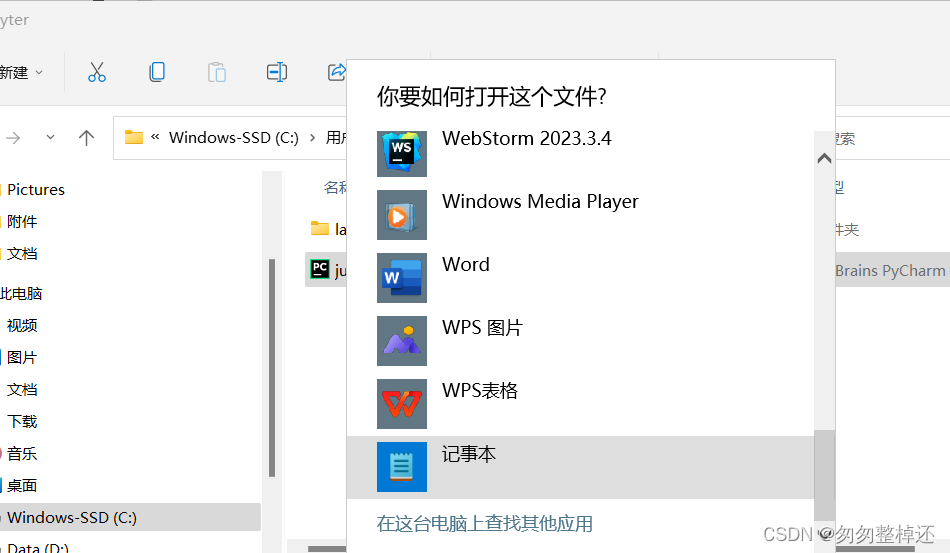This screenshot has width=950, height=553.
Task: Choose 记事本 to open the file
Action: [x=581, y=468]
